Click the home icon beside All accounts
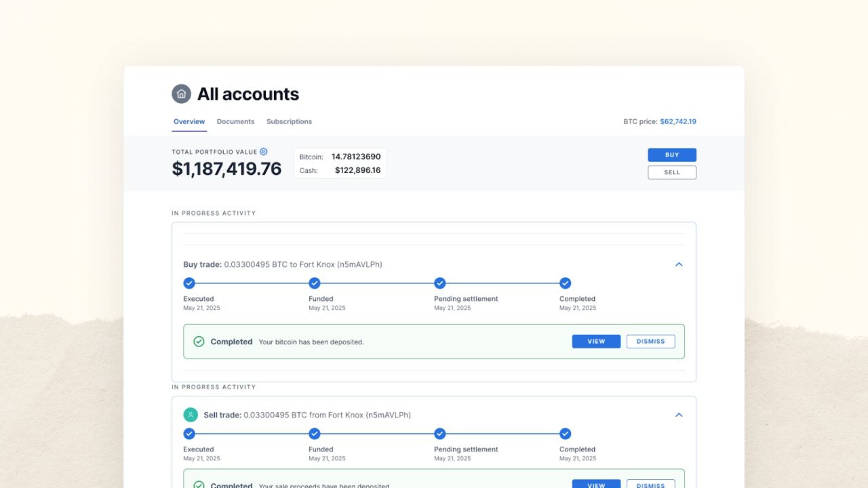Image resolution: width=868 pixels, height=488 pixels. point(181,94)
